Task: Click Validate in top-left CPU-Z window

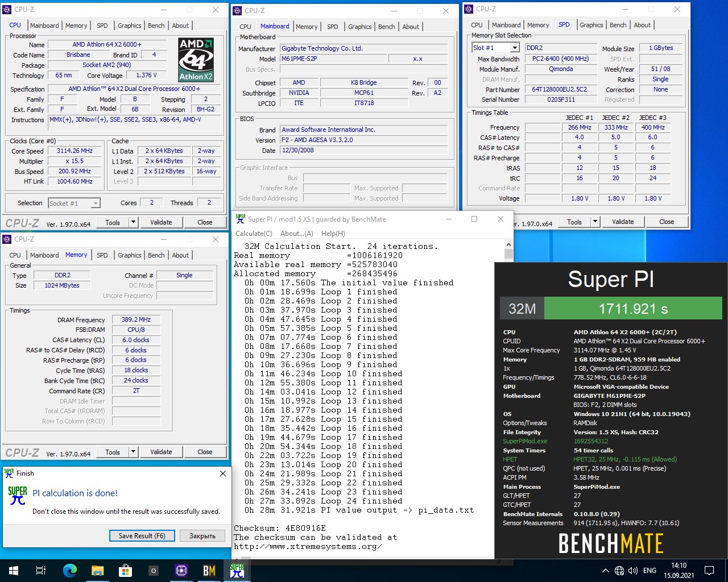Action: click(161, 222)
